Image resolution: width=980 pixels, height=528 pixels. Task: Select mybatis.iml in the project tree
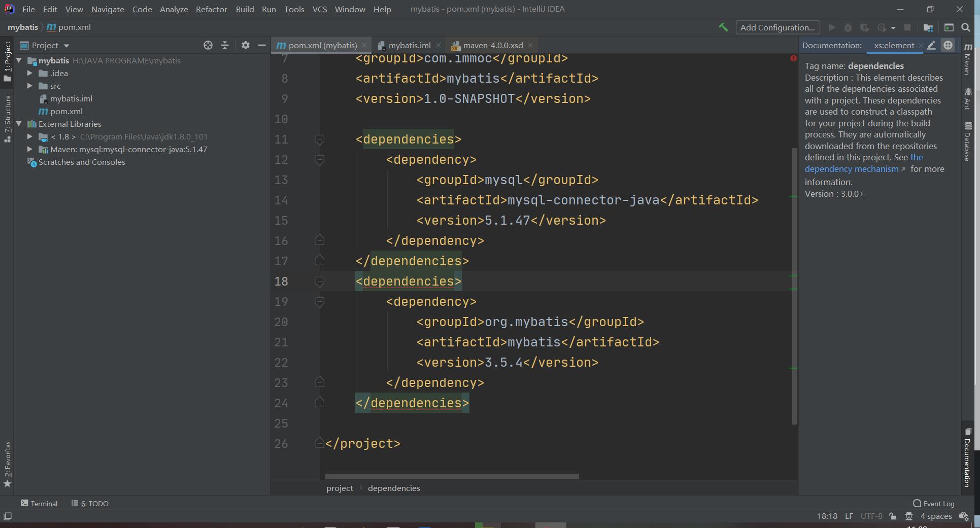click(71, 98)
